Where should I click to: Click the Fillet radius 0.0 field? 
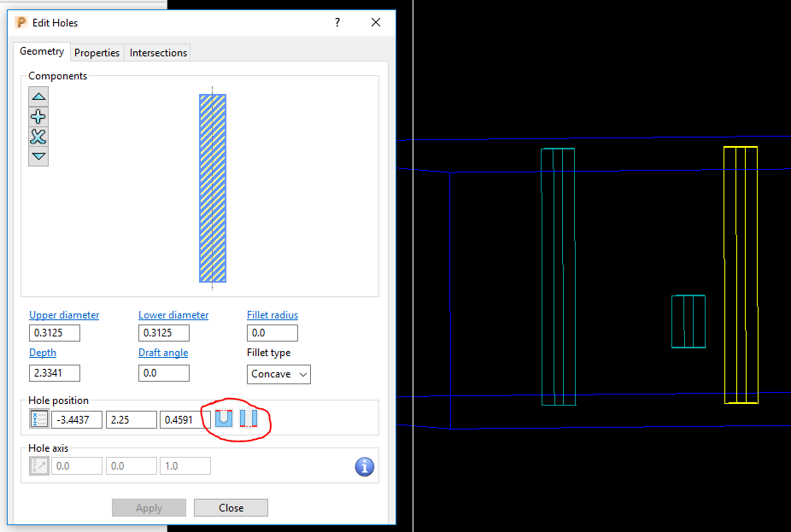click(x=272, y=333)
